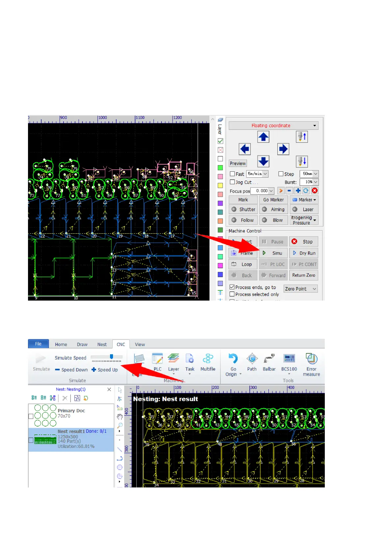Select the pan hand tool
Image resolution: width=392 pixels, height=555 pixels.
tap(120, 417)
